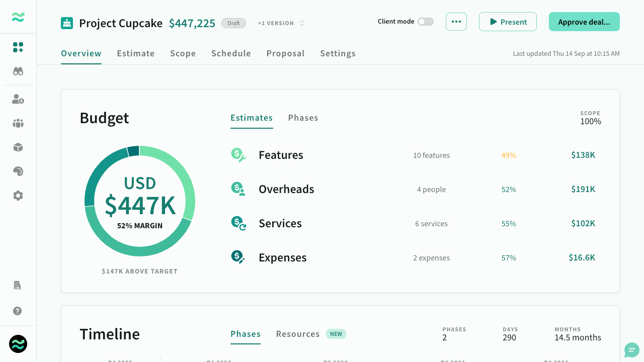Click the 290 days value
The image size is (644, 362).
(510, 338)
